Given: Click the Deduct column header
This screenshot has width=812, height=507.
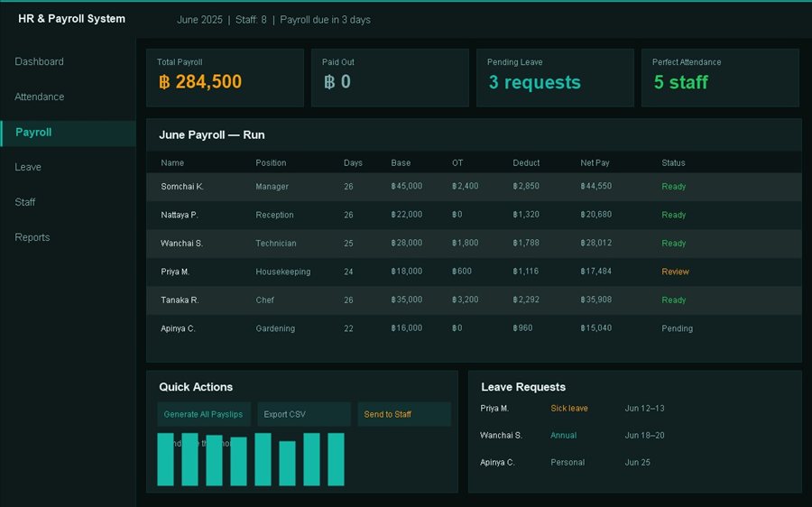Looking at the screenshot, I should [526, 163].
